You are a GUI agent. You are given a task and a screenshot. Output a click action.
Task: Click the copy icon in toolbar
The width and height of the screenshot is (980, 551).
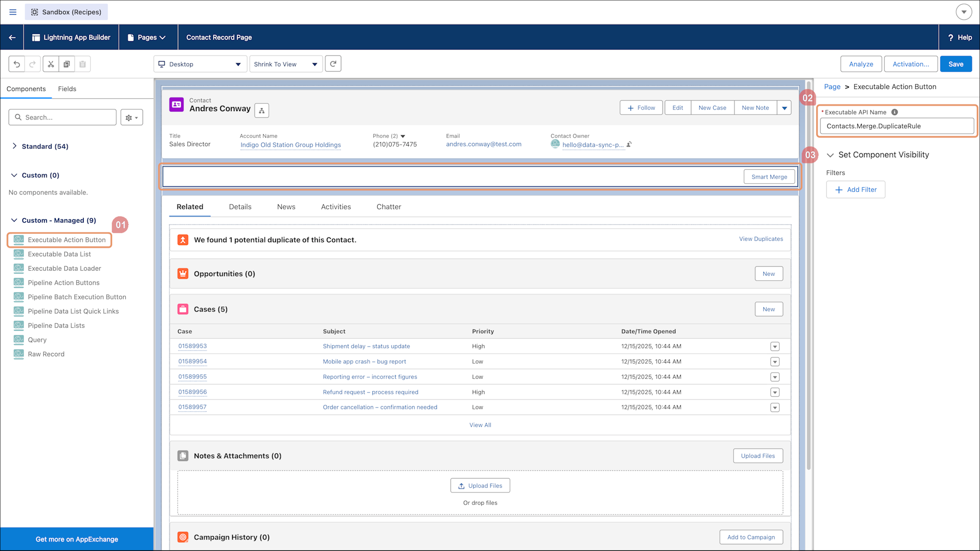click(67, 64)
